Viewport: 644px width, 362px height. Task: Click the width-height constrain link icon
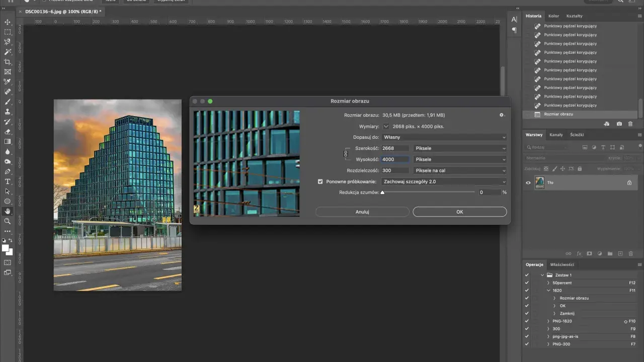click(x=346, y=154)
